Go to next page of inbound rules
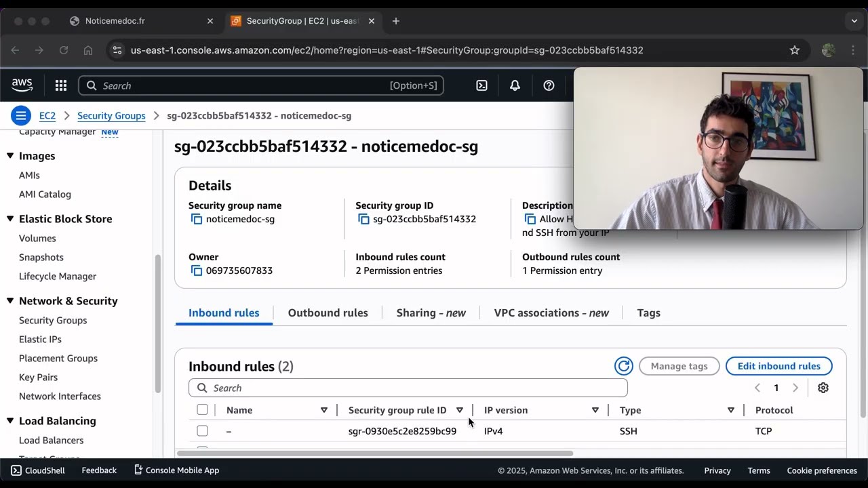The image size is (868, 488). pyautogui.click(x=795, y=388)
